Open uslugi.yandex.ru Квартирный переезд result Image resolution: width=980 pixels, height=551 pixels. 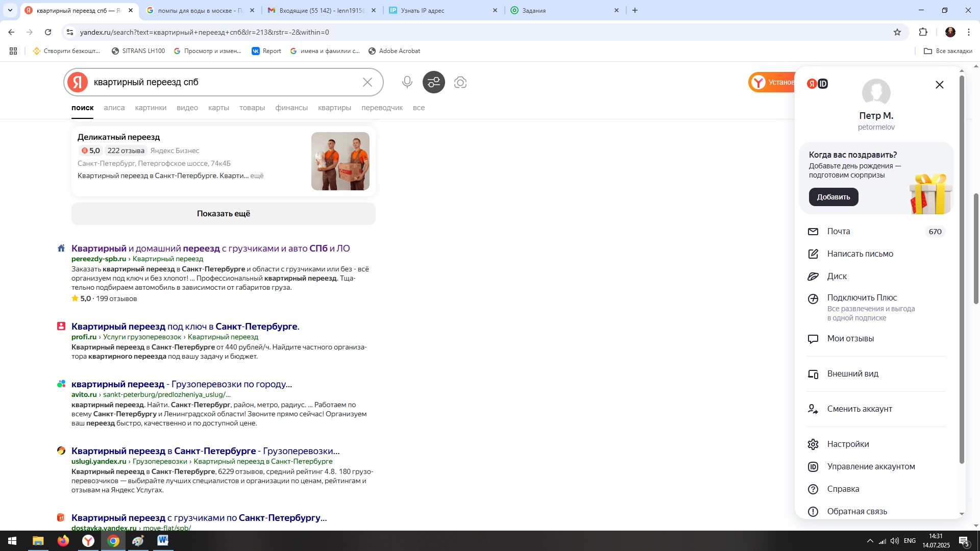(205, 451)
